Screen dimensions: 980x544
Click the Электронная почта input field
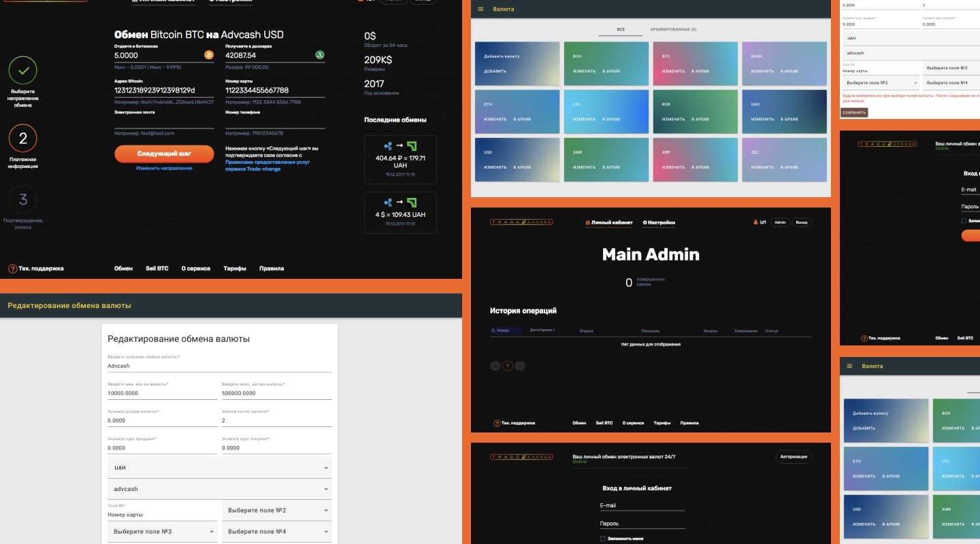(164, 122)
